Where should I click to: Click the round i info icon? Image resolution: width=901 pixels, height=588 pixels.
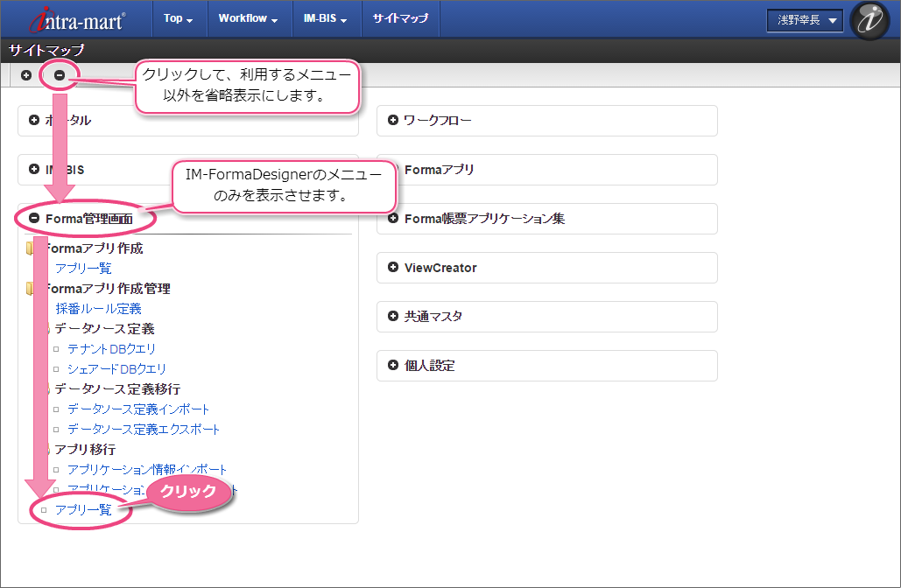tap(870, 20)
